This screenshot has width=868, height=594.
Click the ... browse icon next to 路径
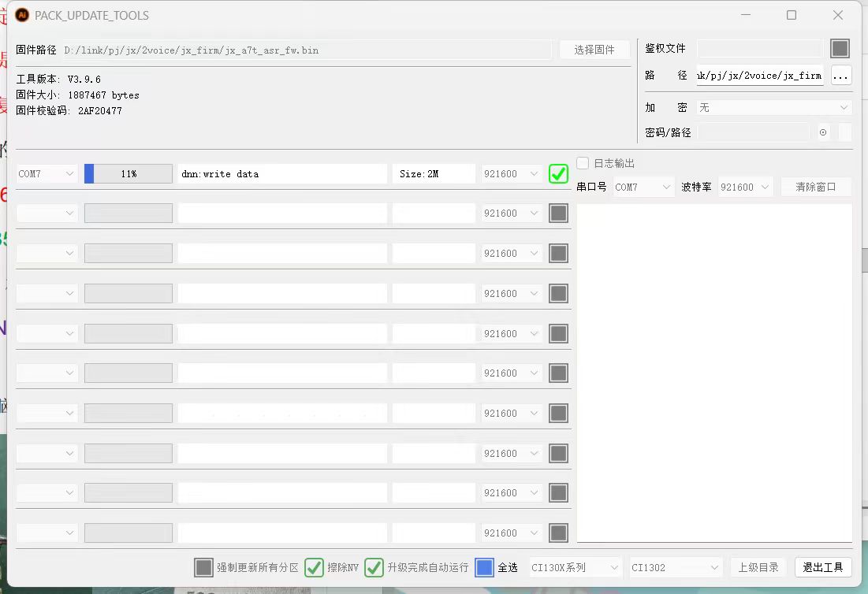coord(840,76)
